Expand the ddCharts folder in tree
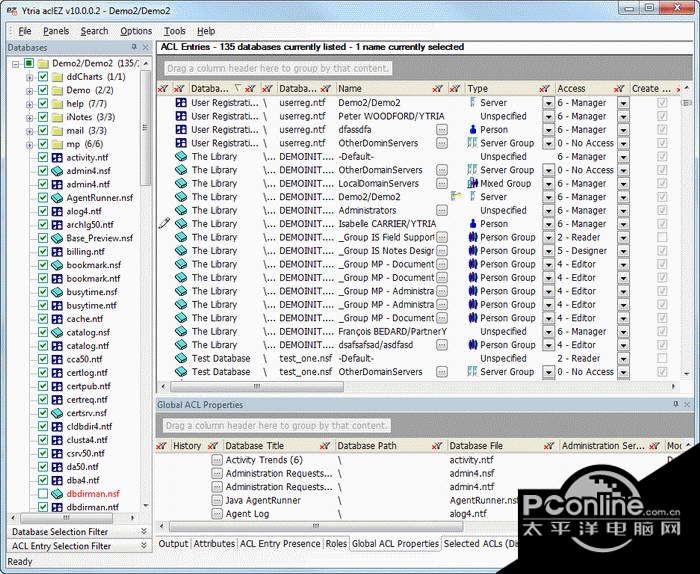The width and height of the screenshot is (700, 574). pos(27,76)
